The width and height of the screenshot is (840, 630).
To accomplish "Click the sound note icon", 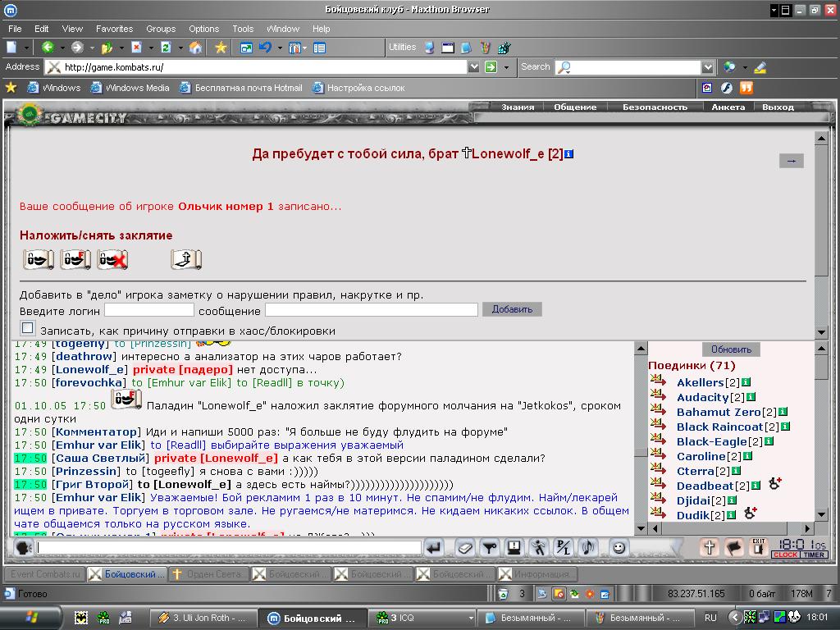I will [587, 547].
